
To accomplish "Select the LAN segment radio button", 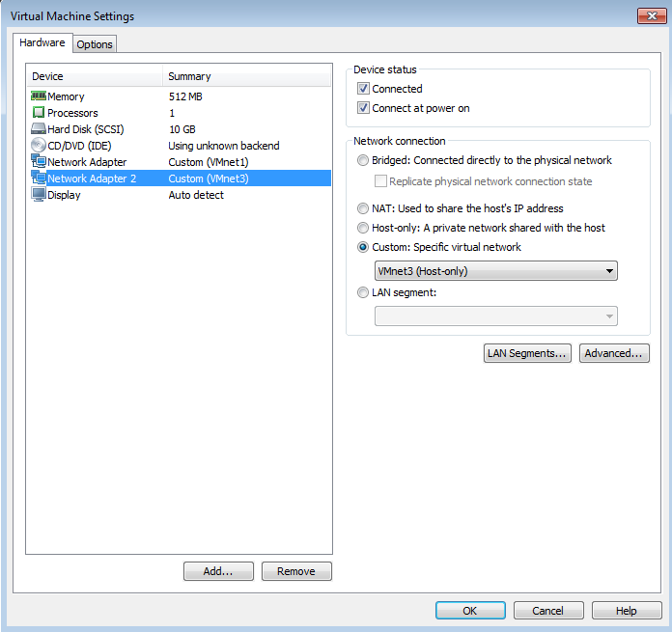I will coord(363,292).
